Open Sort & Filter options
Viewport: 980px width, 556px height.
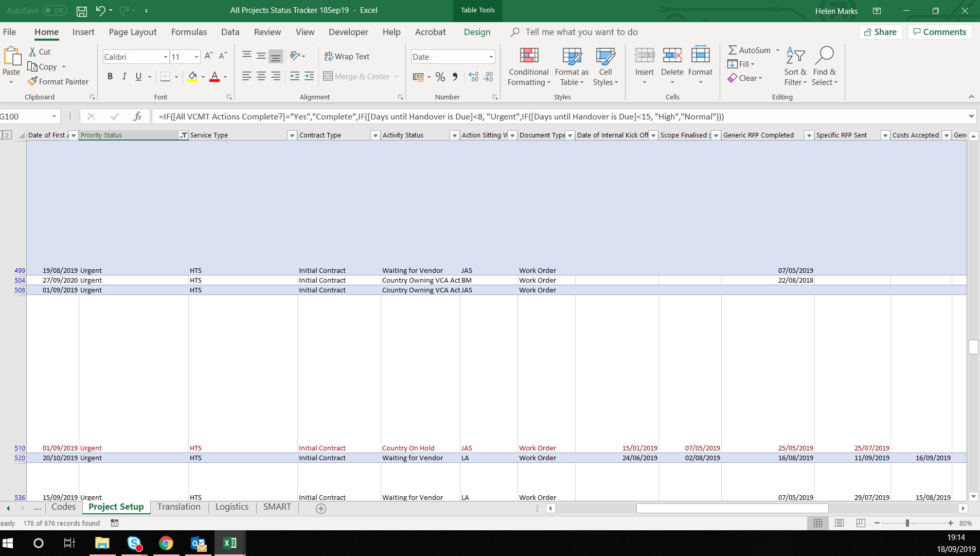pyautogui.click(x=794, y=67)
